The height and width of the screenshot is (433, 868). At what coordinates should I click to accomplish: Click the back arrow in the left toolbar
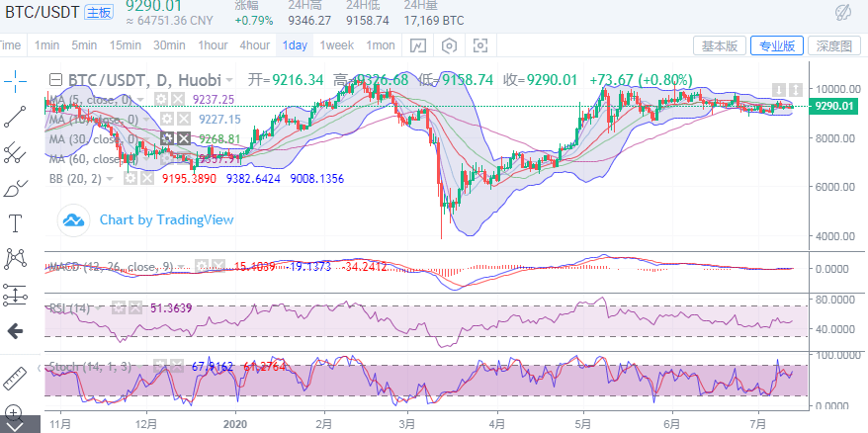point(15,332)
